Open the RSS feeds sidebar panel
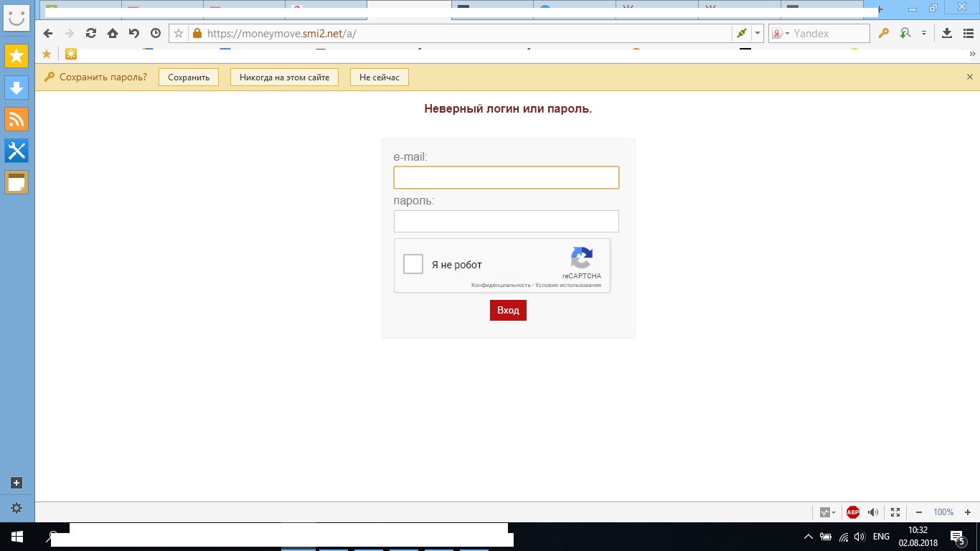980x551 pixels. tap(17, 119)
